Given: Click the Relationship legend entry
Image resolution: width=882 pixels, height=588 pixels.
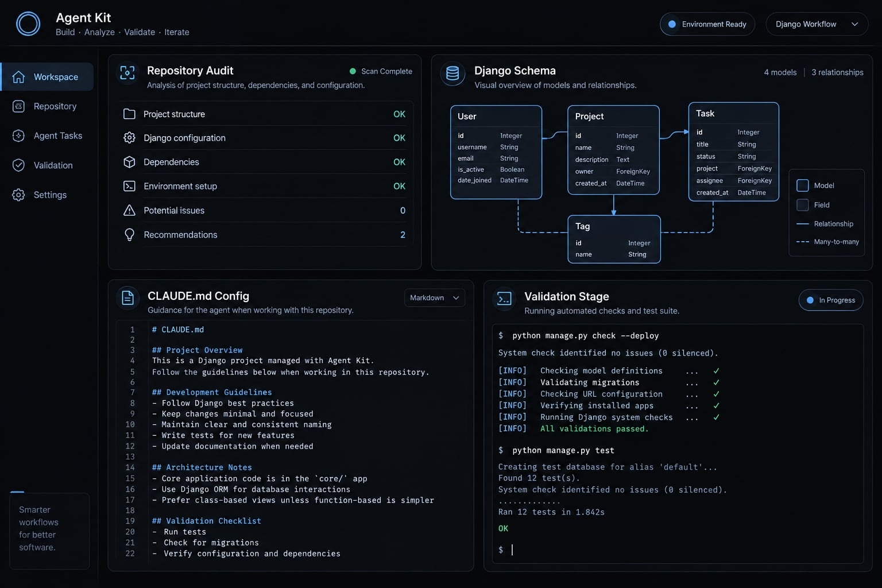Looking at the screenshot, I should 825,224.
